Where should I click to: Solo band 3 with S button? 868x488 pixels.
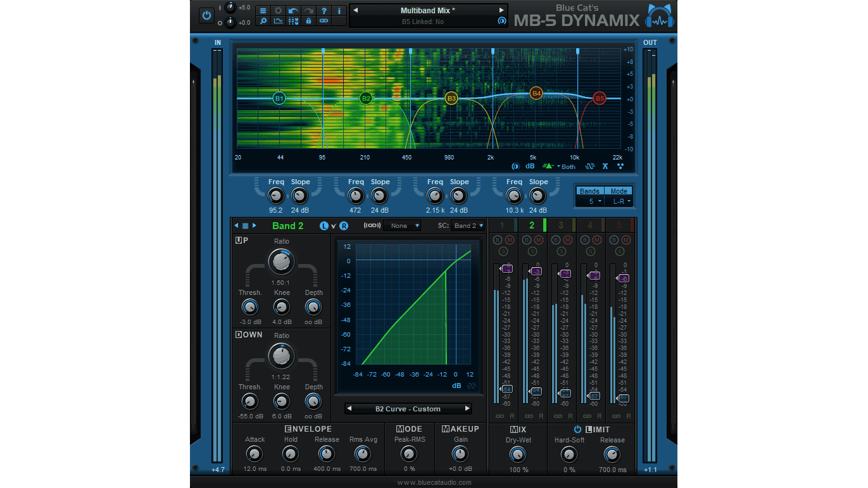pyautogui.click(x=562, y=251)
